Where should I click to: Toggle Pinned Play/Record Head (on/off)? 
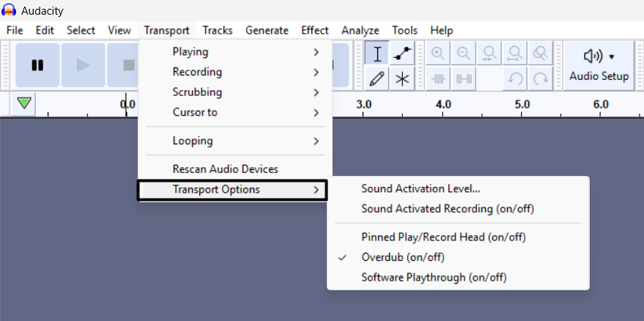[443, 237]
